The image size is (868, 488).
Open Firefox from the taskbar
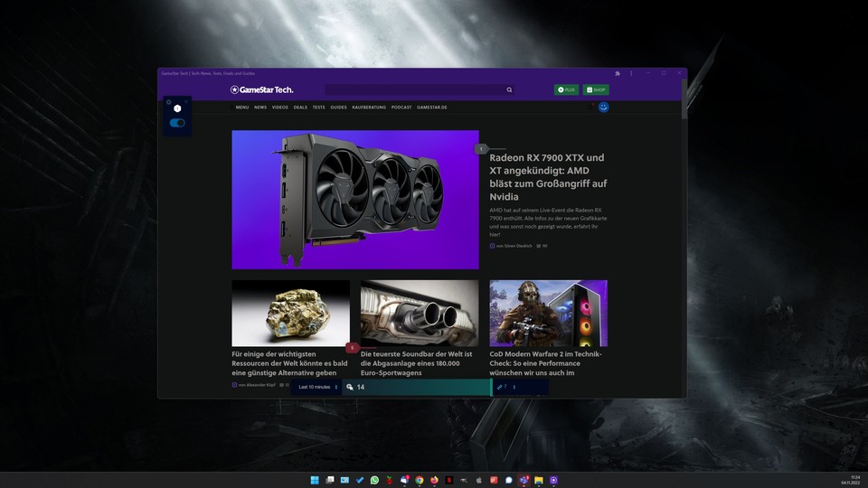[x=434, y=480]
